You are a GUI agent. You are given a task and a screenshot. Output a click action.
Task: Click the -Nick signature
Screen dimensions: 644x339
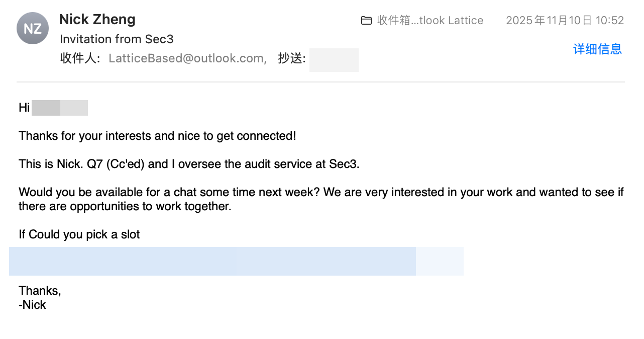pos(32,305)
